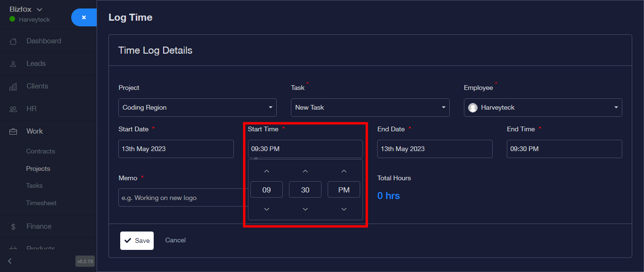Screen dimensions: 644x272
Task: Open the End Time field
Action: click(x=564, y=149)
